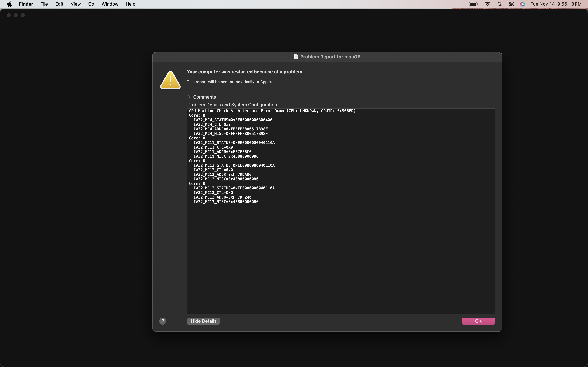Click the yellow warning triangle icon

point(170,80)
